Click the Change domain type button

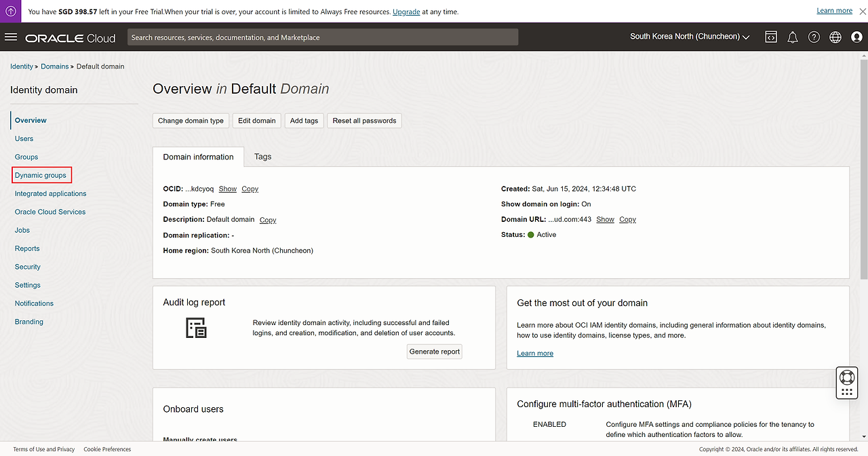coord(191,121)
